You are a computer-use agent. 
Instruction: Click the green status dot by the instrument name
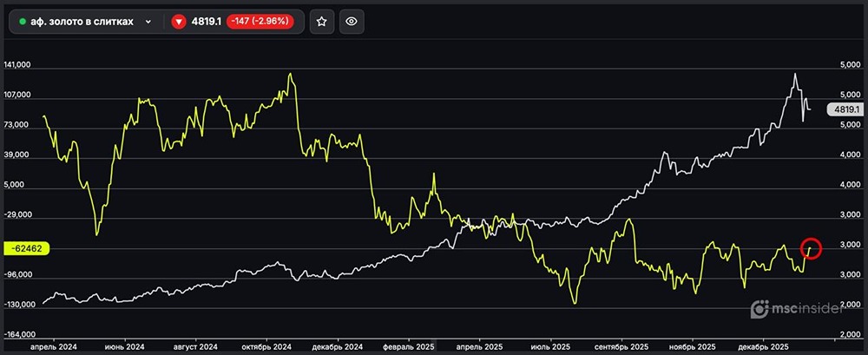click(x=23, y=23)
